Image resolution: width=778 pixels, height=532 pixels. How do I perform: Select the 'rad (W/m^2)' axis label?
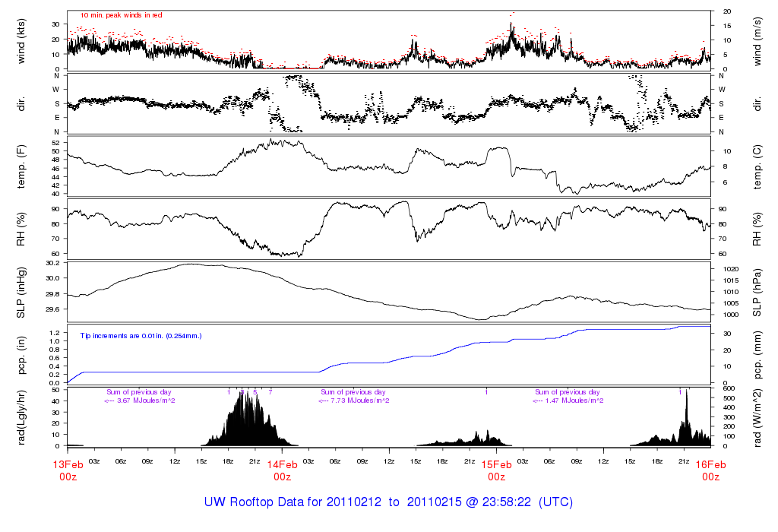tap(757, 418)
